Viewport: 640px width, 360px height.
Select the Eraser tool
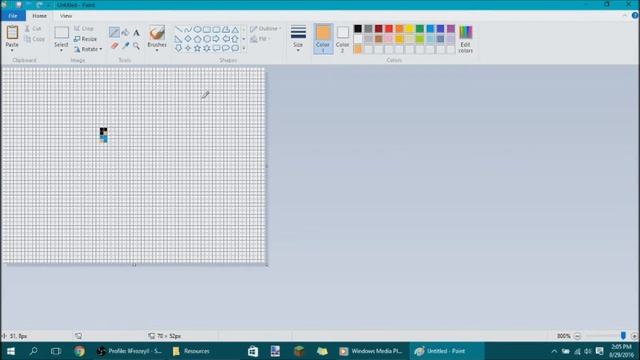pyautogui.click(x=114, y=46)
